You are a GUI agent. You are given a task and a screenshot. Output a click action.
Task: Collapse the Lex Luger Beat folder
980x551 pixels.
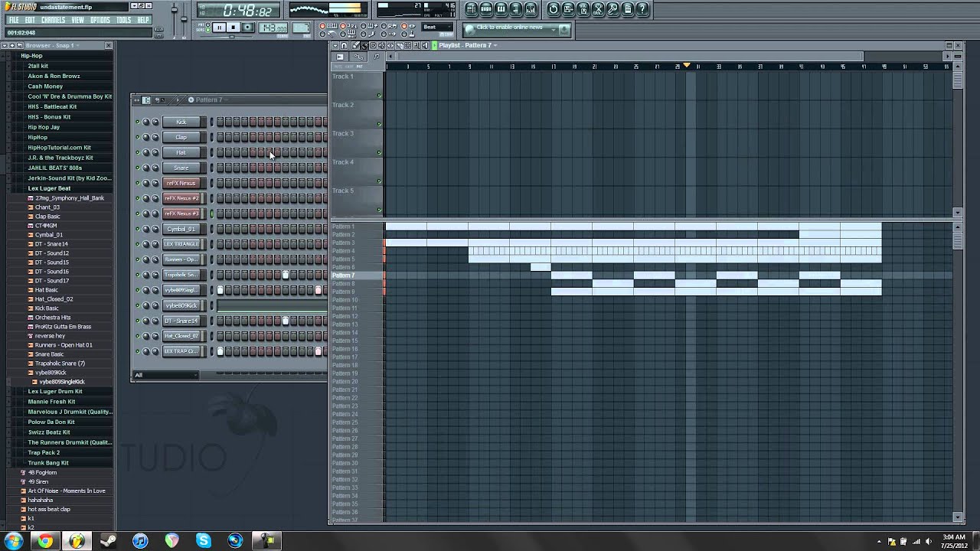pyautogui.click(x=49, y=188)
